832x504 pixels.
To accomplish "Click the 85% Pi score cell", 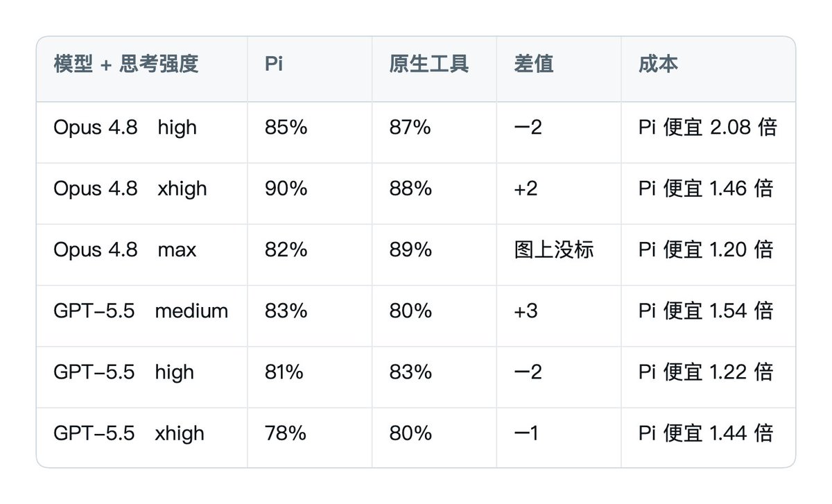I will 286,128.
